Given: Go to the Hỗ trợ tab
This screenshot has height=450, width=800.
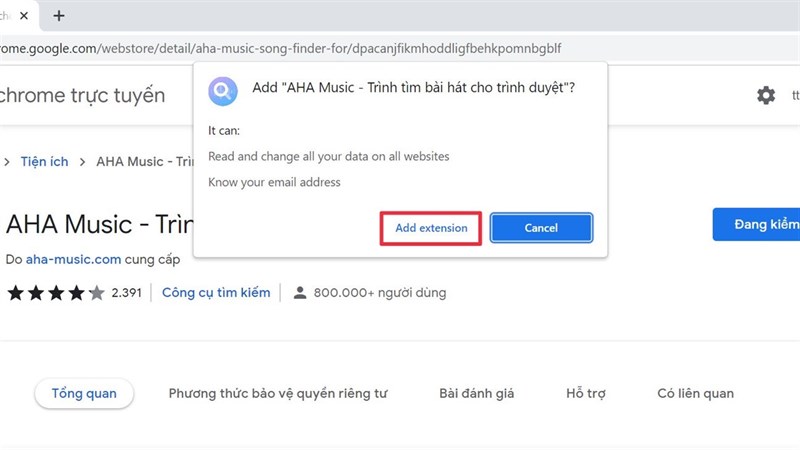Looking at the screenshot, I should tap(586, 393).
